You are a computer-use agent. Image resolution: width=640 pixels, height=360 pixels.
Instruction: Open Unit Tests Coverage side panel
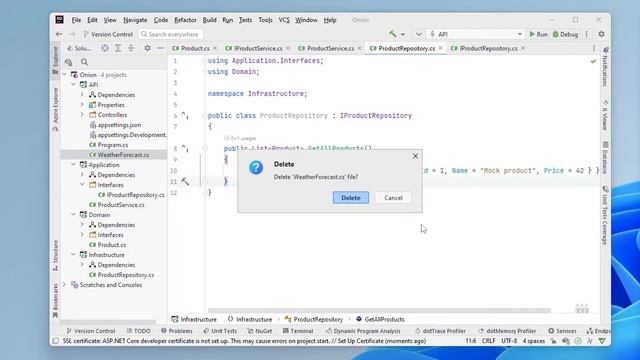(x=605, y=216)
